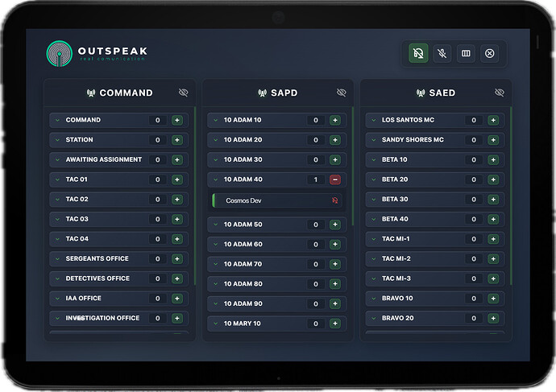
Task: Click the Cosmos Dev user entry
Action: point(277,200)
